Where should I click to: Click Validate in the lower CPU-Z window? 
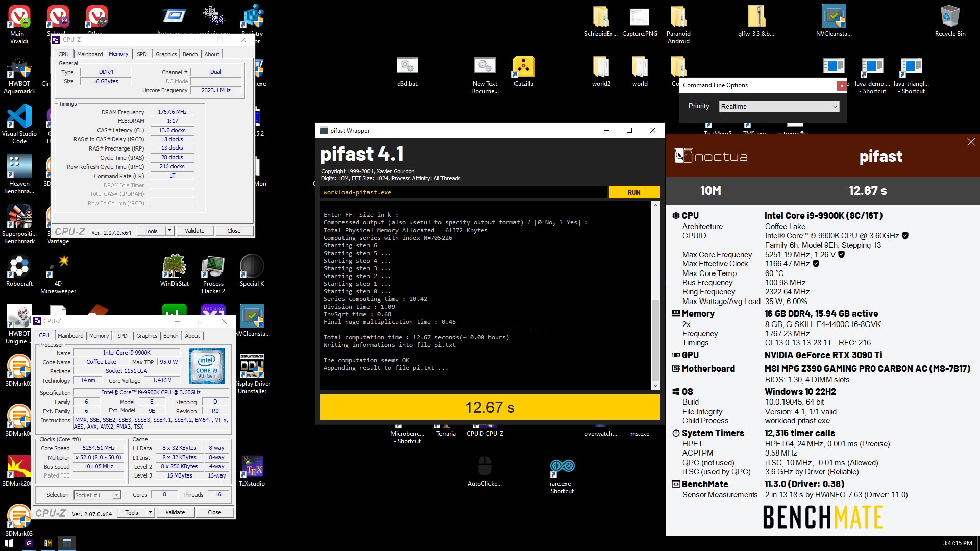(x=175, y=512)
